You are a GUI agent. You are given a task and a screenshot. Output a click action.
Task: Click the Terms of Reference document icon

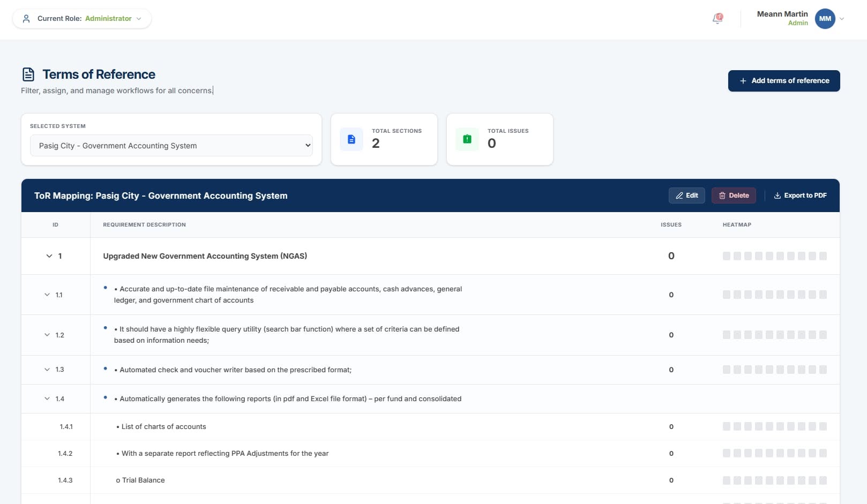28,74
